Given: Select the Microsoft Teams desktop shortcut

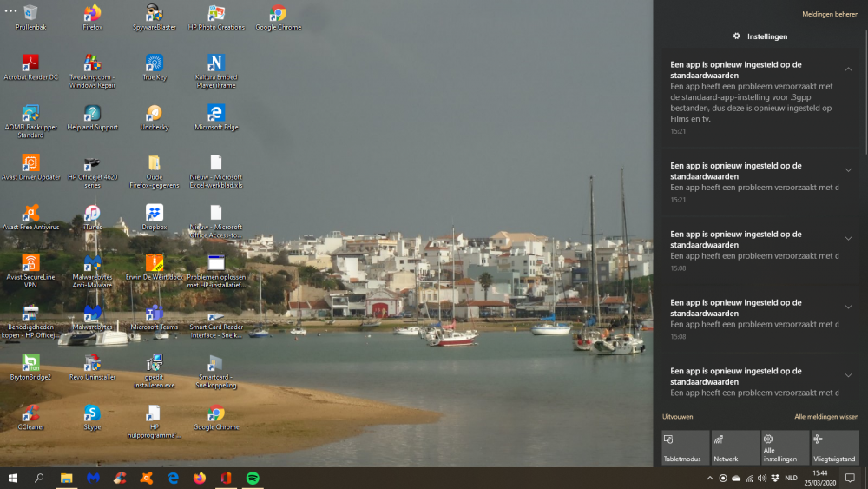Looking at the screenshot, I should (154, 313).
